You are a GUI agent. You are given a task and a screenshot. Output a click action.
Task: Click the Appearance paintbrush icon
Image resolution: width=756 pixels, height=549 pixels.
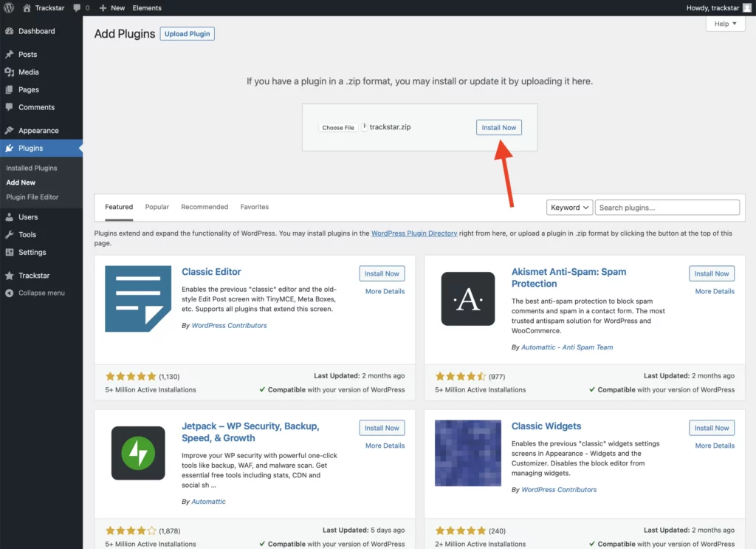[9, 130]
